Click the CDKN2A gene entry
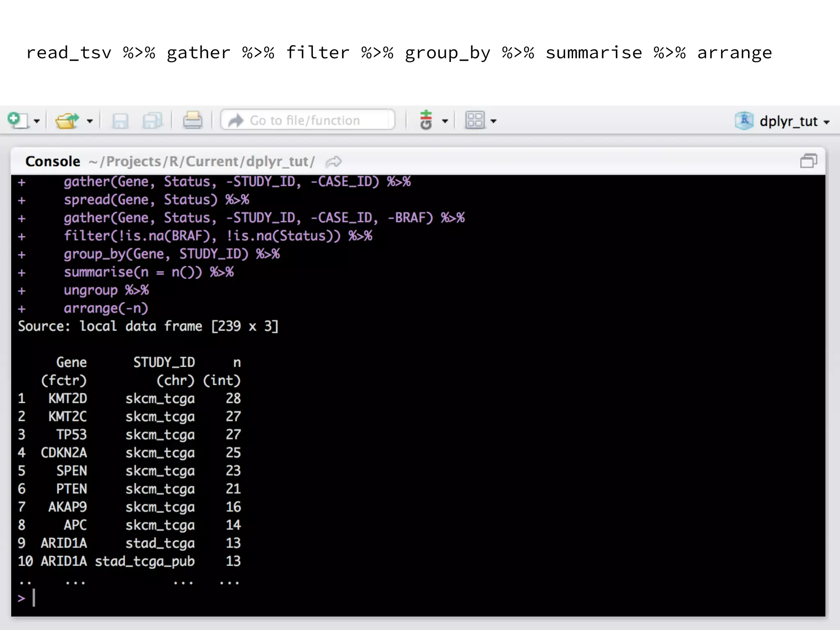This screenshot has width=840, height=630. click(64, 453)
